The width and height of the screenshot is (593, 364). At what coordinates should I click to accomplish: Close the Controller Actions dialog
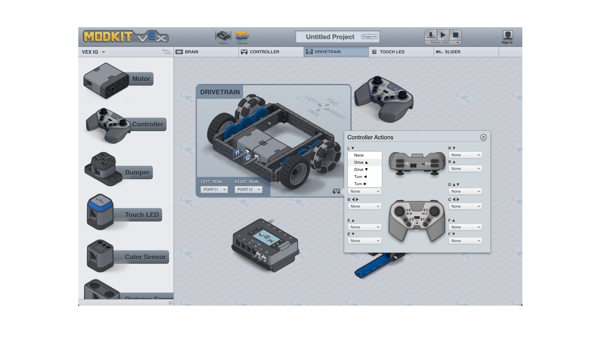coord(483,137)
